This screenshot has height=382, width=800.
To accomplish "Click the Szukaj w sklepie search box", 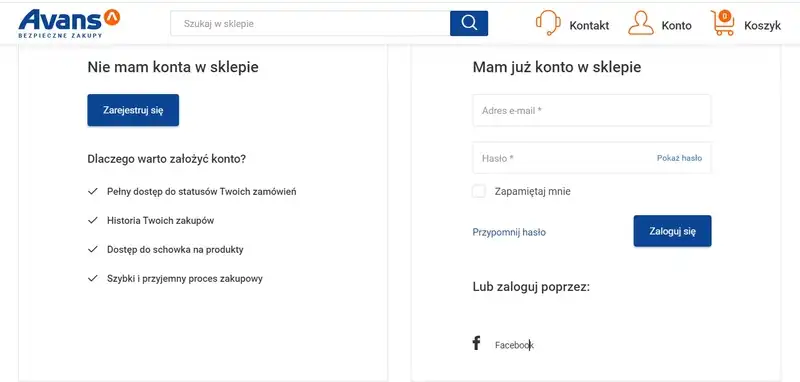I will point(310,23).
